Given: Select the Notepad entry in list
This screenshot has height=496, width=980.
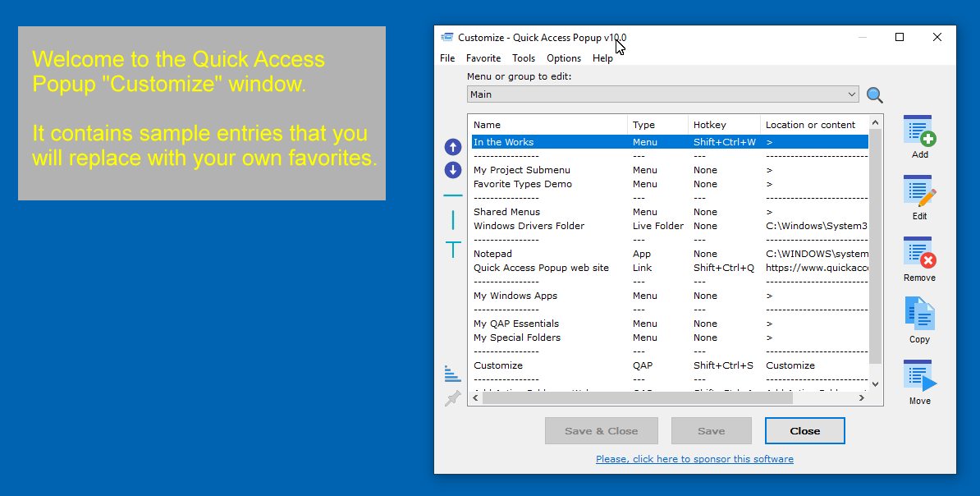Looking at the screenshot, I should tap(492, 254).
